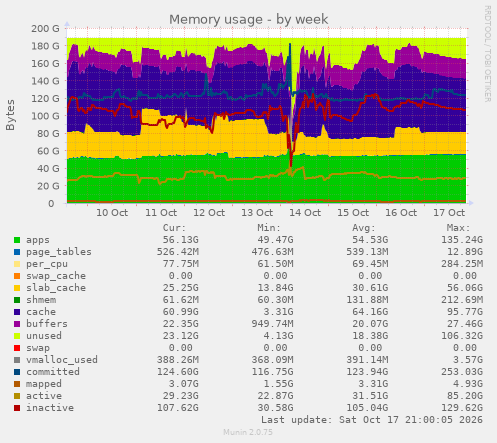
Task: Click the graph title 'Memory usage - by week'
Action: click(x=249, y=19)
